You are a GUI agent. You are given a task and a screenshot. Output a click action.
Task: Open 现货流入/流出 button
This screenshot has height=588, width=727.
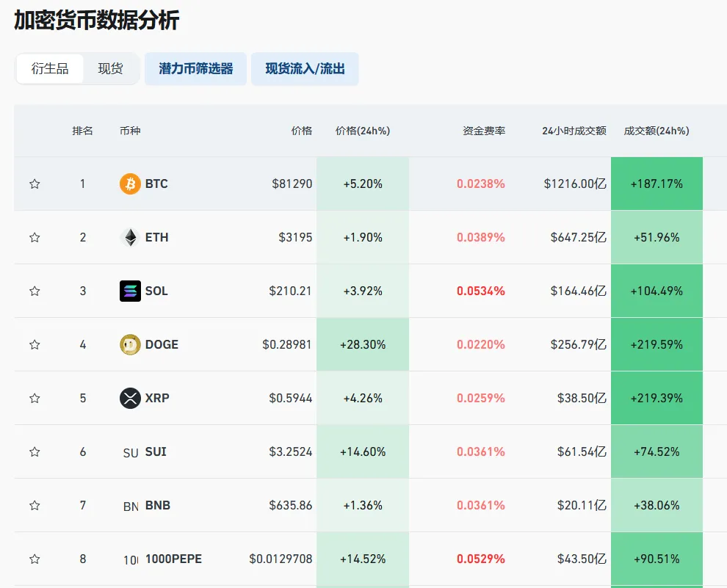(305, 68)
